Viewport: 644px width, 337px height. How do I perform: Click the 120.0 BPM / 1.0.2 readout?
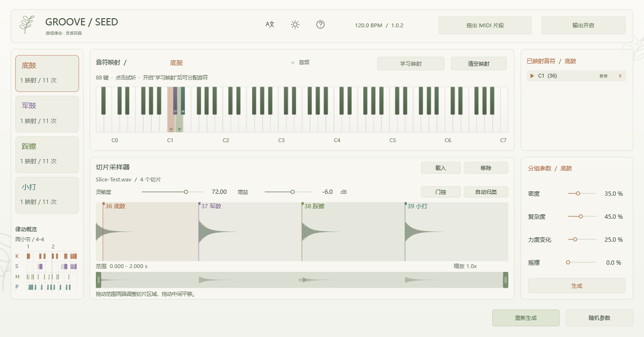pos(379,25)
